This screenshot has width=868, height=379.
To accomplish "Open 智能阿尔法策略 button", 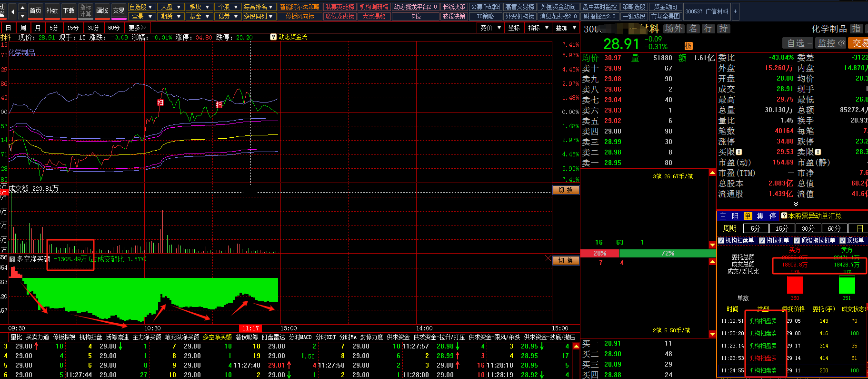I will pyautogui.click(x=299, y=7).
